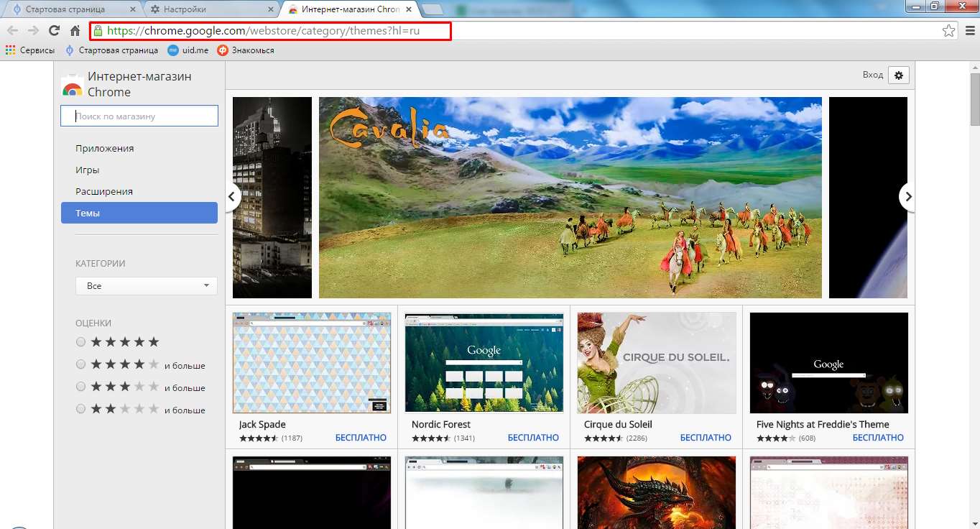Go to home page icon
Screen dimensions: 980x529
pos(75,30)
